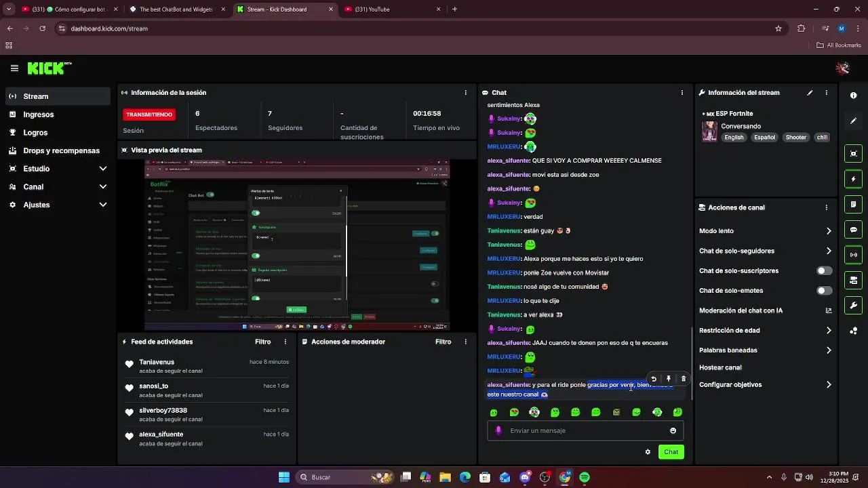Open options menu of Acciones de moderador

(465, 342)
